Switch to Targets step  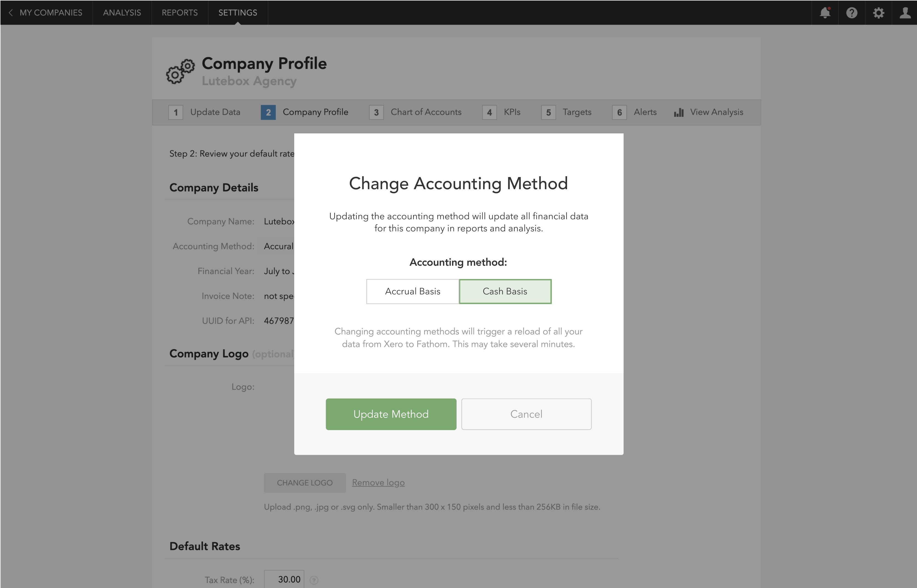tap(577, 112)
